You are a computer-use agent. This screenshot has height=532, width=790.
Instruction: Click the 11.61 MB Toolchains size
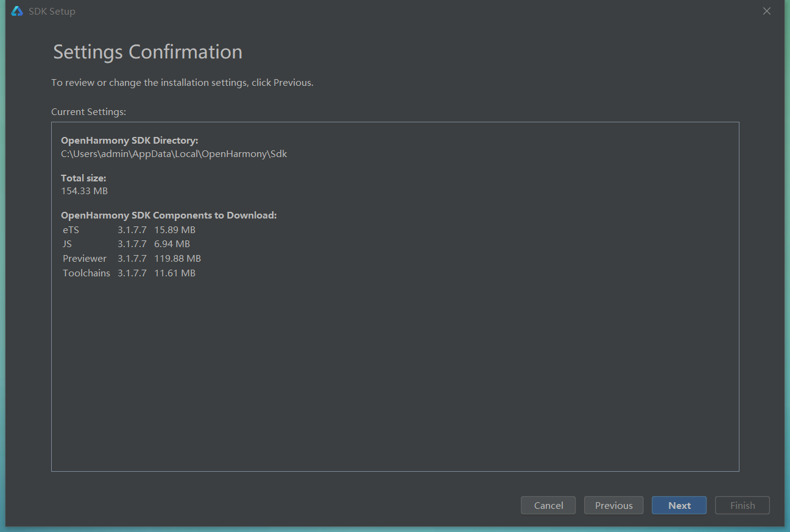tap(175, 273)
